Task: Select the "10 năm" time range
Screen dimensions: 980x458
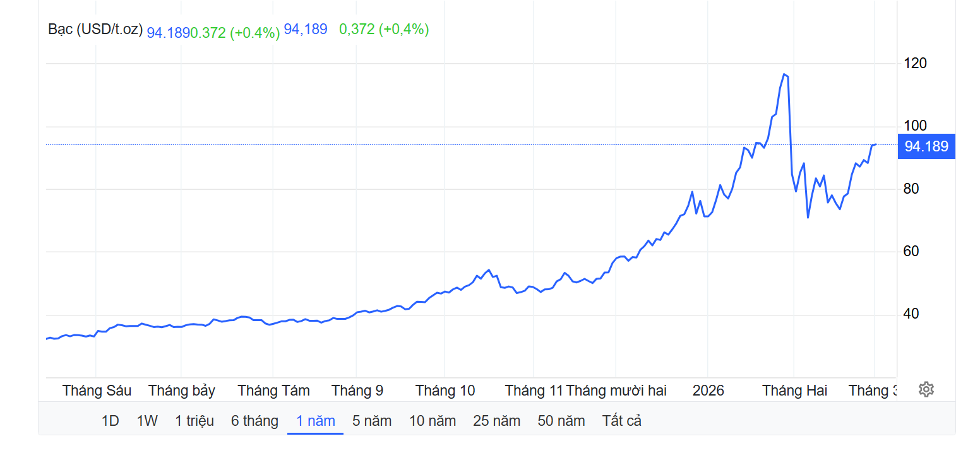Action: [x=433, y=421]
